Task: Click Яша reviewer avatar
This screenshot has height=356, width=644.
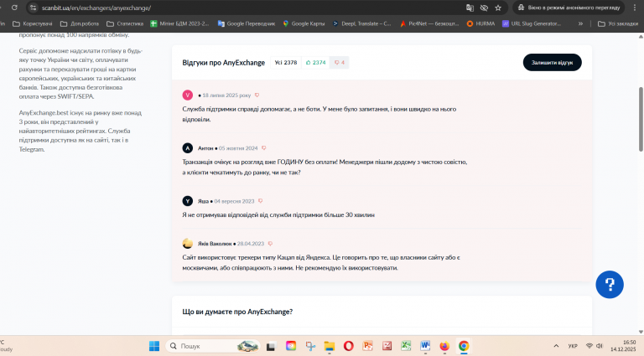Action: point(187,201)
